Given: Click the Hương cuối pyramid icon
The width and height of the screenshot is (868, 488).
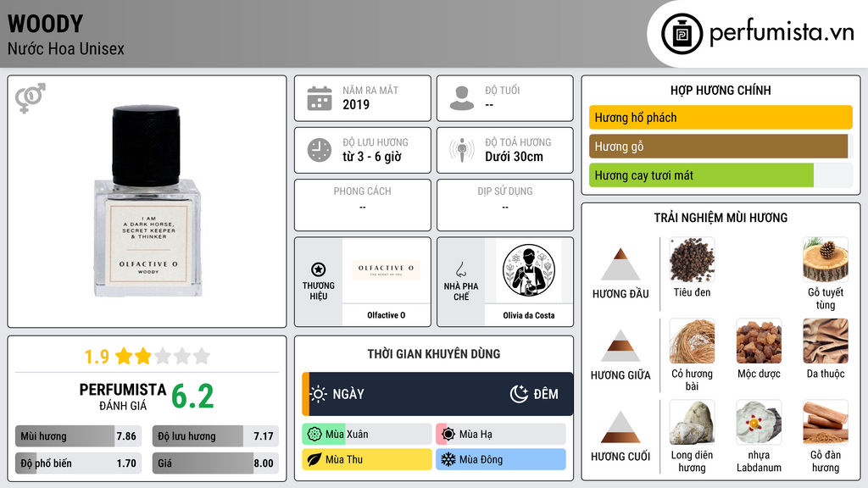Looking at the screenshot, I should tap(620, 427).
